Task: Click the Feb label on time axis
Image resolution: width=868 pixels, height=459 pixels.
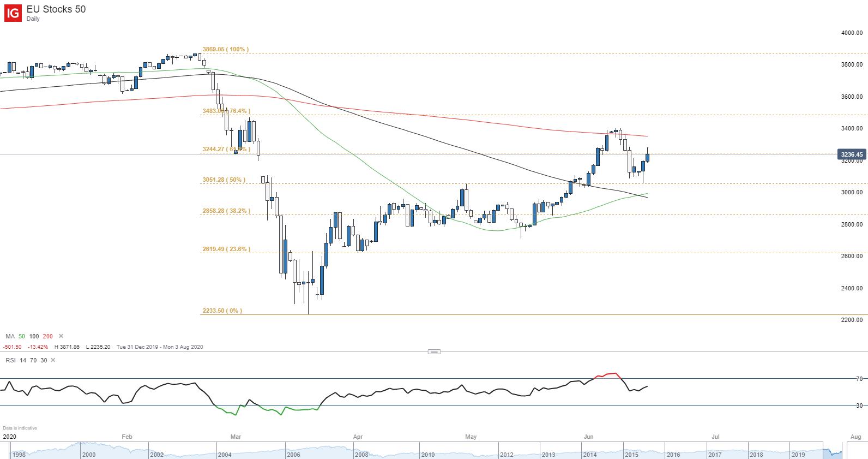Action: (x=127, y=437)
